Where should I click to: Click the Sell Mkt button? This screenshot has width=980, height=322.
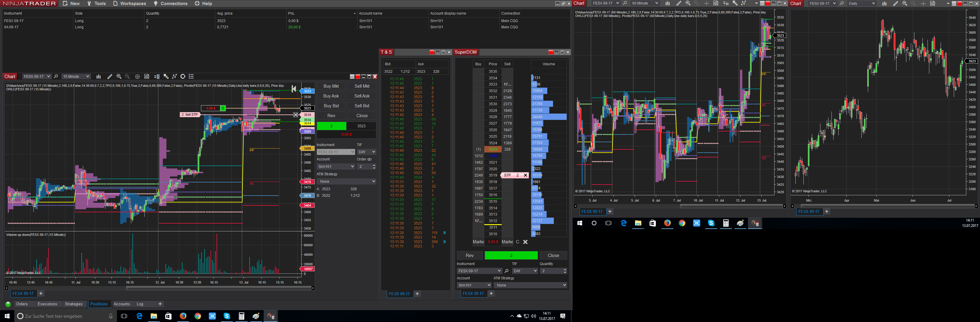click(362, 86)
